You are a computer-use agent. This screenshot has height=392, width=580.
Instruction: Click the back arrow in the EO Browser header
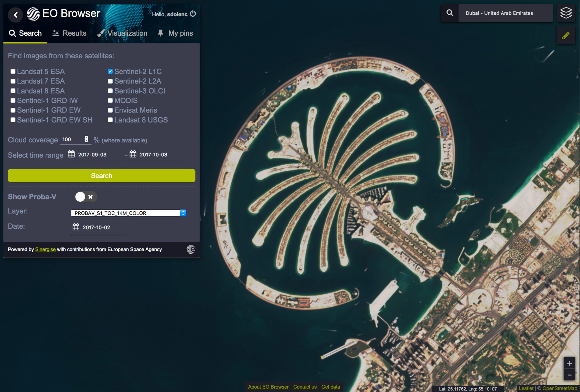[16, 15]
